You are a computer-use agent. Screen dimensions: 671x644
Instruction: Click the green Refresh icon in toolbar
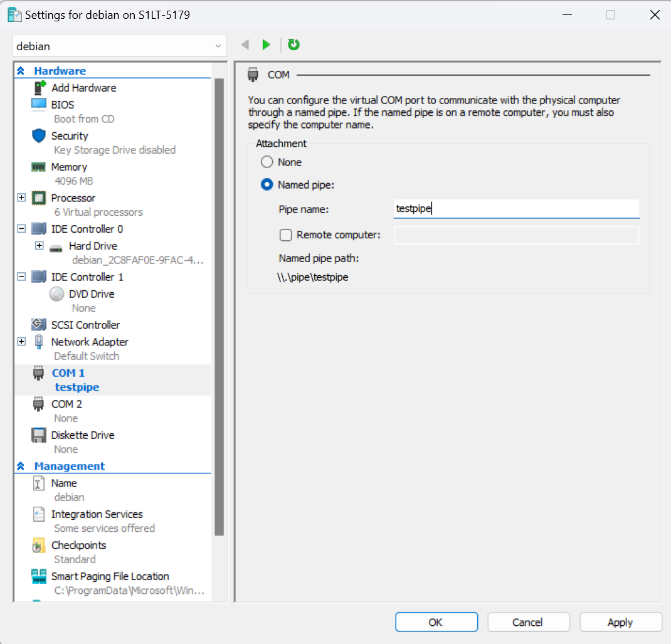(x=293, y=45)
